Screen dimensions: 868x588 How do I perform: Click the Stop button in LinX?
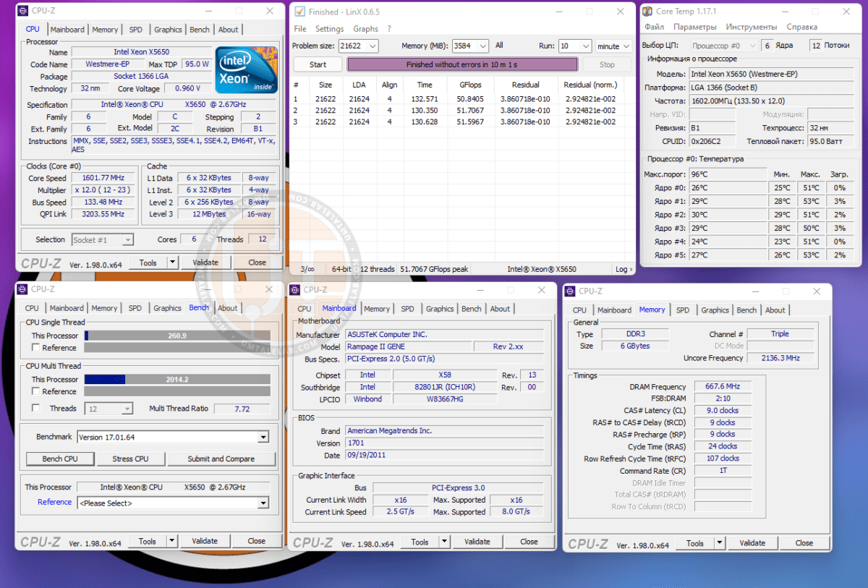pos(608,64)
